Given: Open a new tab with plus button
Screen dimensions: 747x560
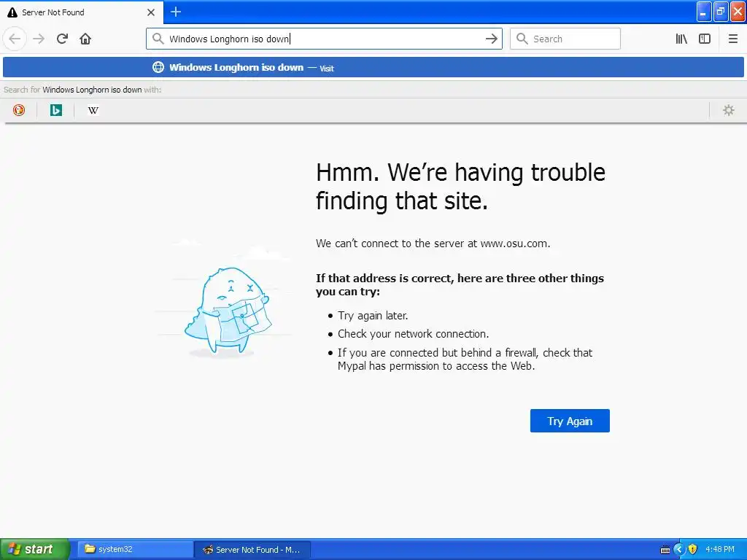Looking at the screenshot, I should coord(176,12).
